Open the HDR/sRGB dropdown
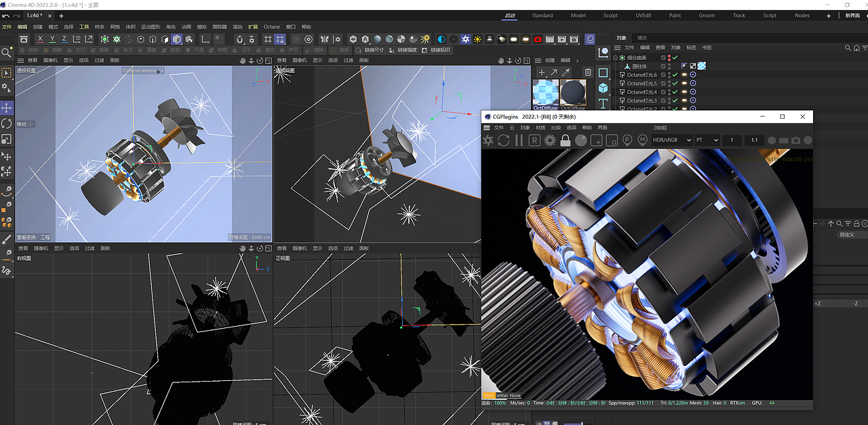The width and height of the screenshot is (868, 425). pyautogui.click(x=671, y=140)
